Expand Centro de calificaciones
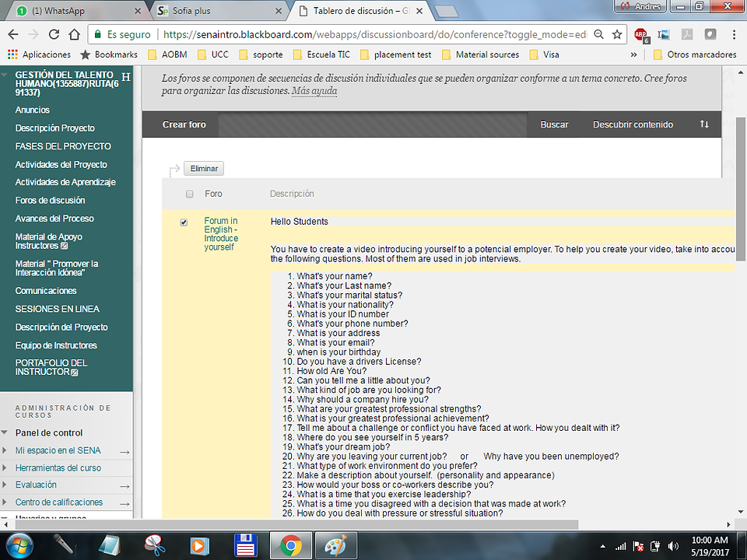 (x=5, y=502)
